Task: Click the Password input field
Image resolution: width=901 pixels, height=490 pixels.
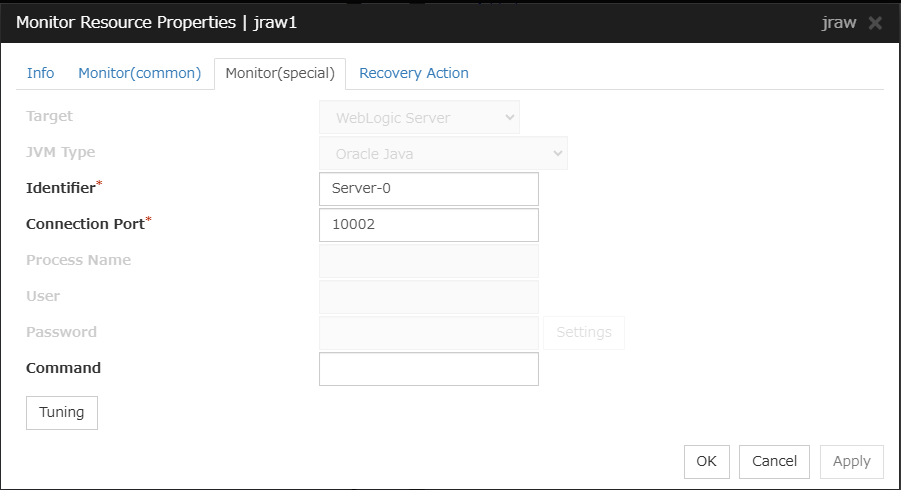Action: (428, 333)
